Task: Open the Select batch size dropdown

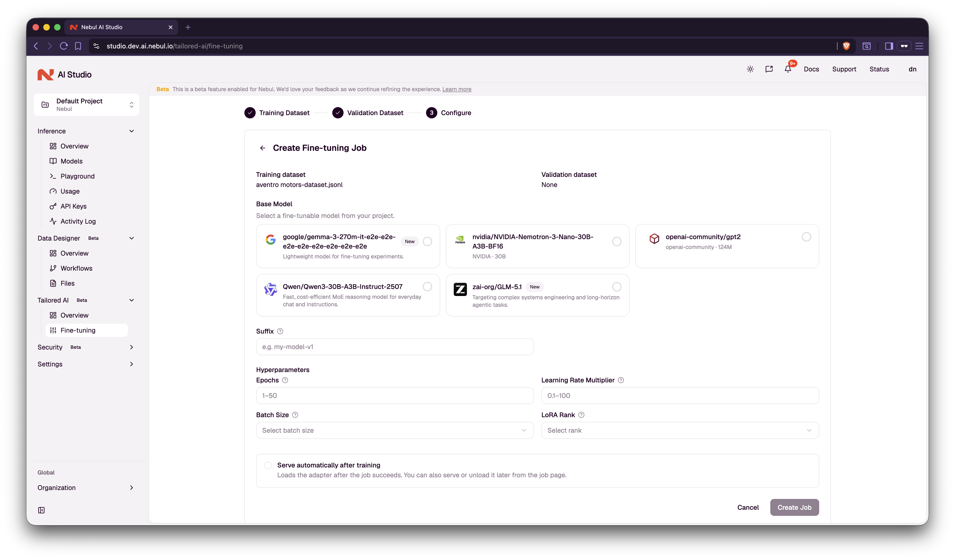Action: [x=395, y=430]
